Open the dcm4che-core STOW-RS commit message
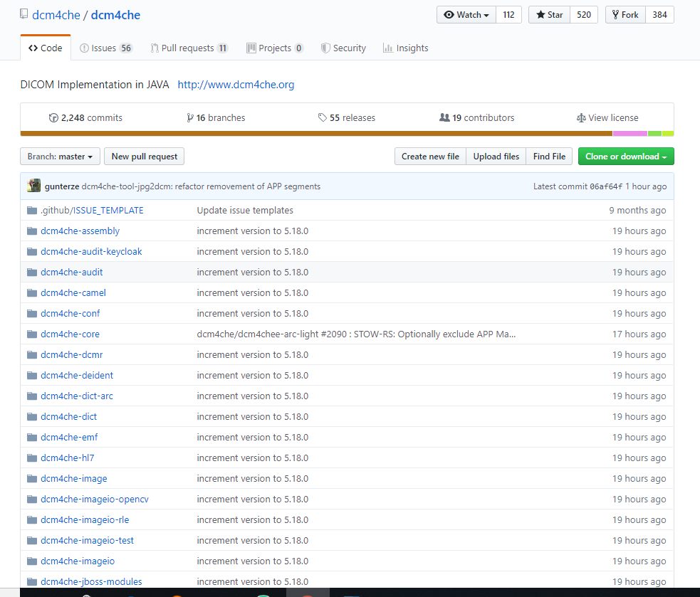This screenshot has width=700, height=597. tap(356, 334)
